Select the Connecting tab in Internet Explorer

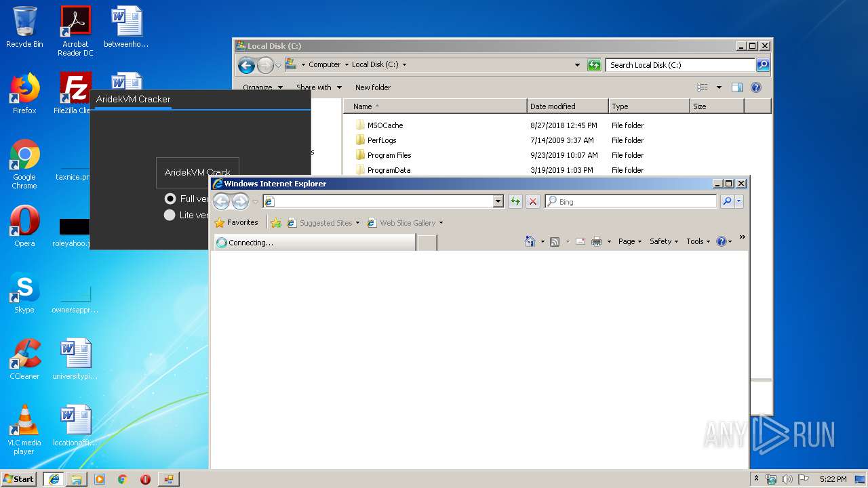coord(315,243)
